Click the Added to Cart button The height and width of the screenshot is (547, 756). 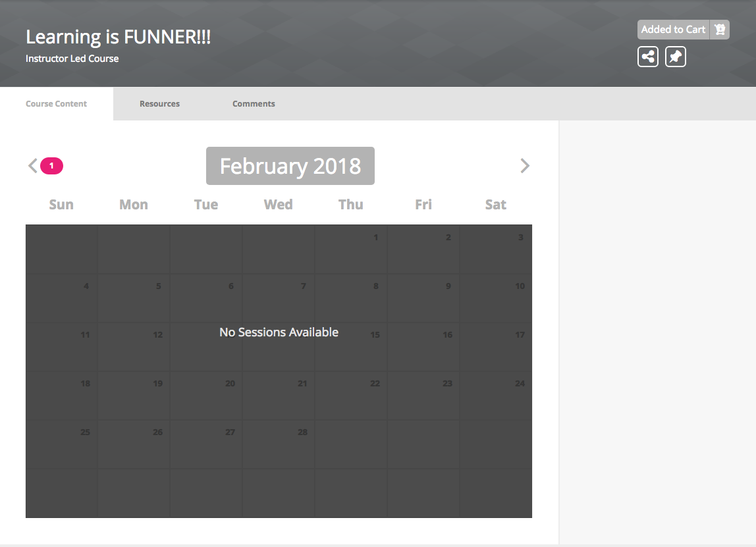click(673, 30)
